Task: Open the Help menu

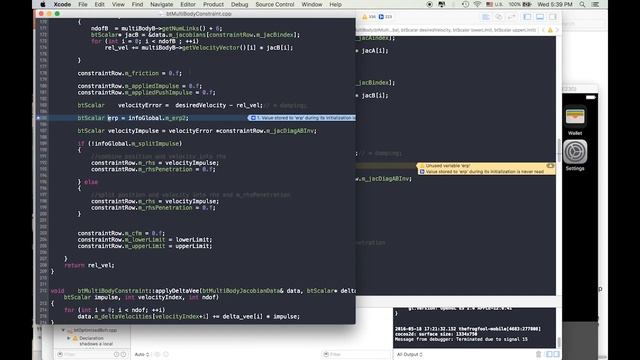Action: coord(335,4)
